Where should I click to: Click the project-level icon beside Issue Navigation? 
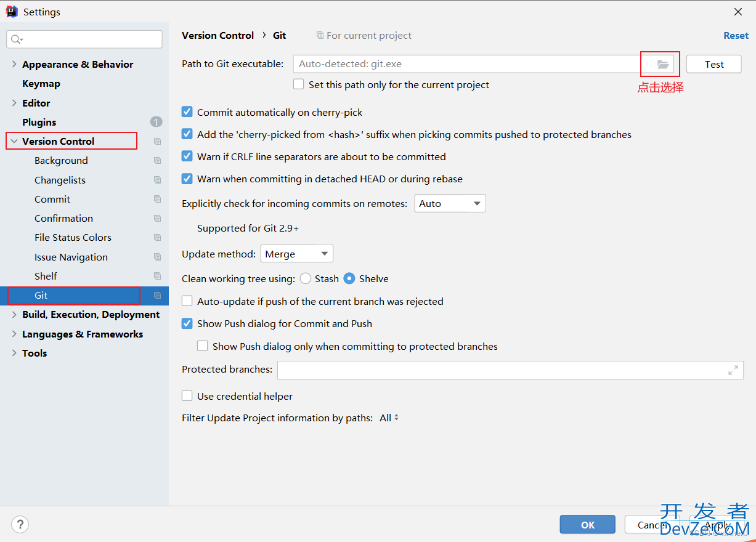158,257
